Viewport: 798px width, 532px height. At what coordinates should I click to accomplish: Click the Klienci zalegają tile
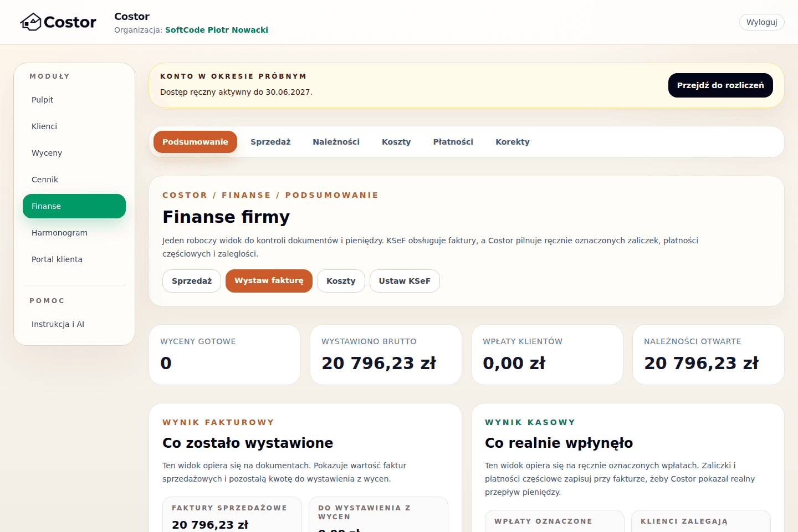coord(701,521)
